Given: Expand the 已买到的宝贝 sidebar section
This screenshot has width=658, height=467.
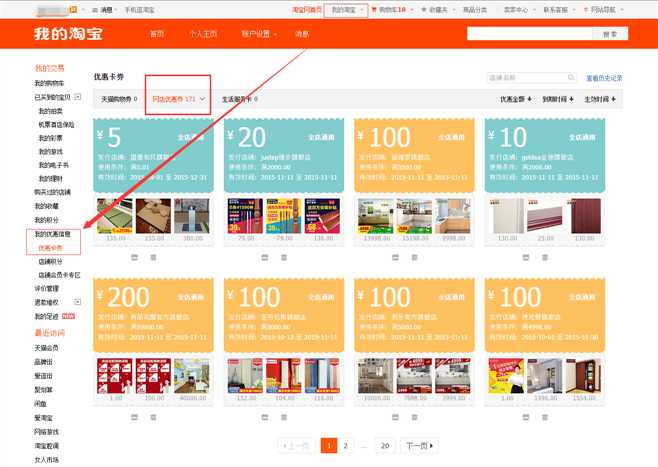Looking at the screenshot, I should coord(78,97).
